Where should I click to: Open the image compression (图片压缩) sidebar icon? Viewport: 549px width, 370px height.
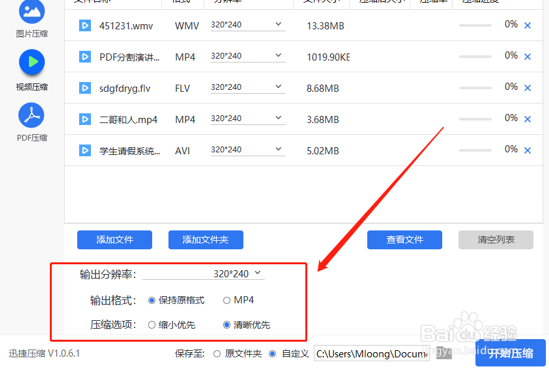click(32, 12)
